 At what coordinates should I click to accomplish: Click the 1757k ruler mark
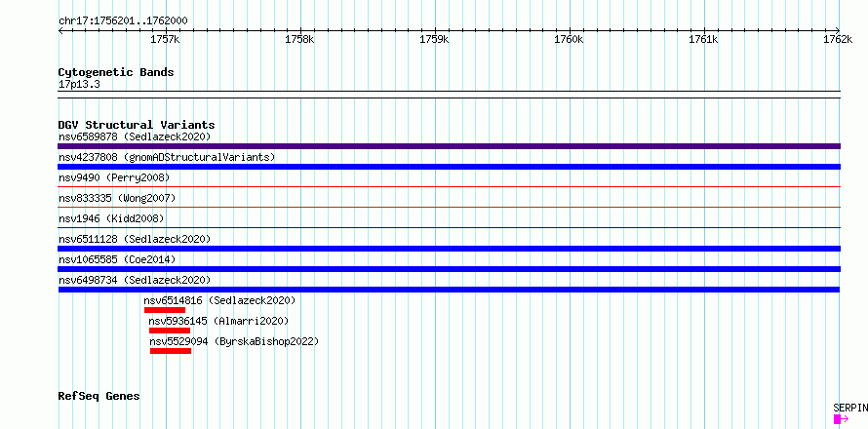click(166, 39)
